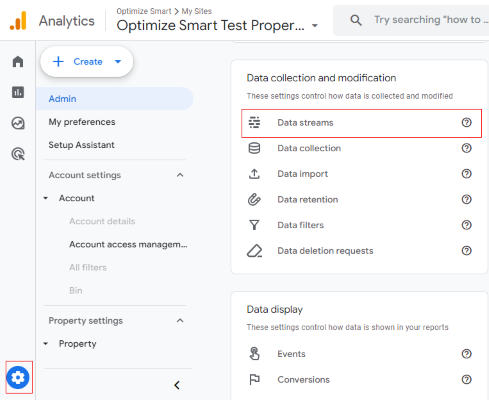
Task: Collapse the admin side navigation arrow
Action: point(177,385)
